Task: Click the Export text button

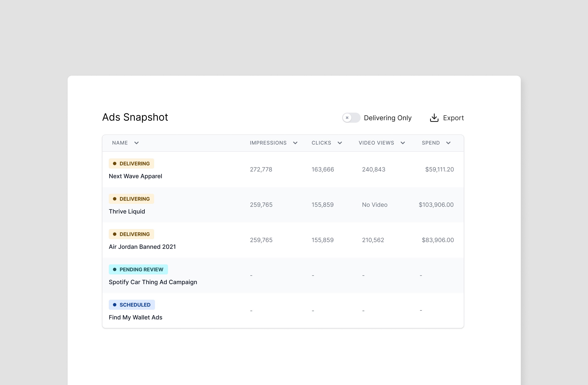Action: point(453,118)
